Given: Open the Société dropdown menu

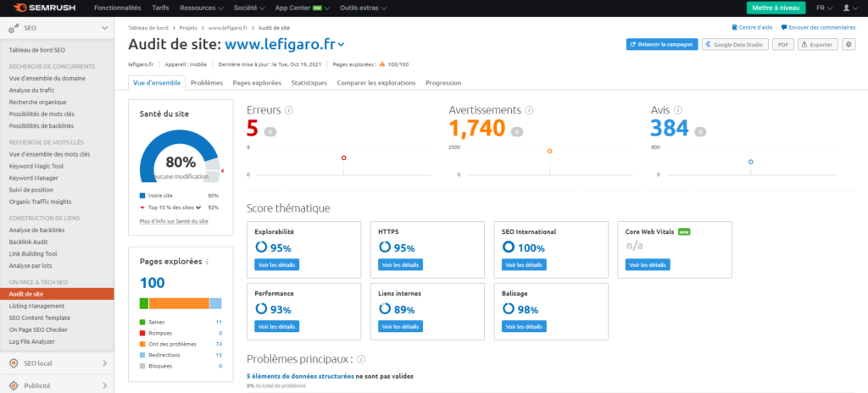Looking at the screenshot, I should click(x=249, y=8).
